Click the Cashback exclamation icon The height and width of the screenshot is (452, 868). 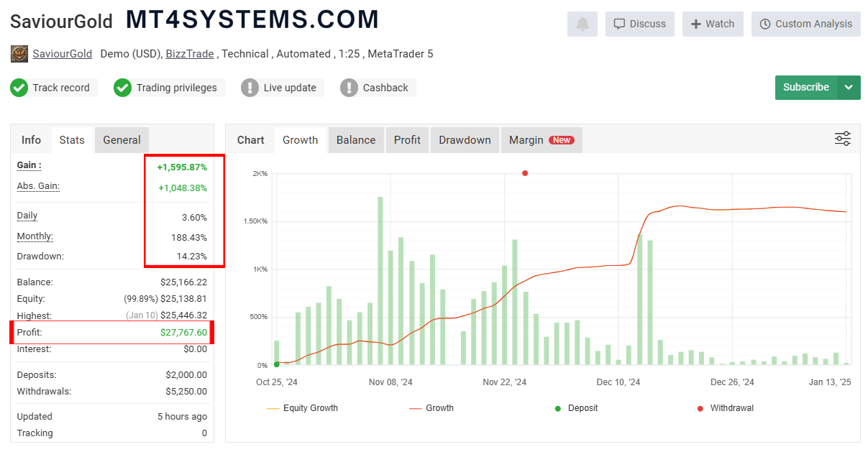click(349, 88)
